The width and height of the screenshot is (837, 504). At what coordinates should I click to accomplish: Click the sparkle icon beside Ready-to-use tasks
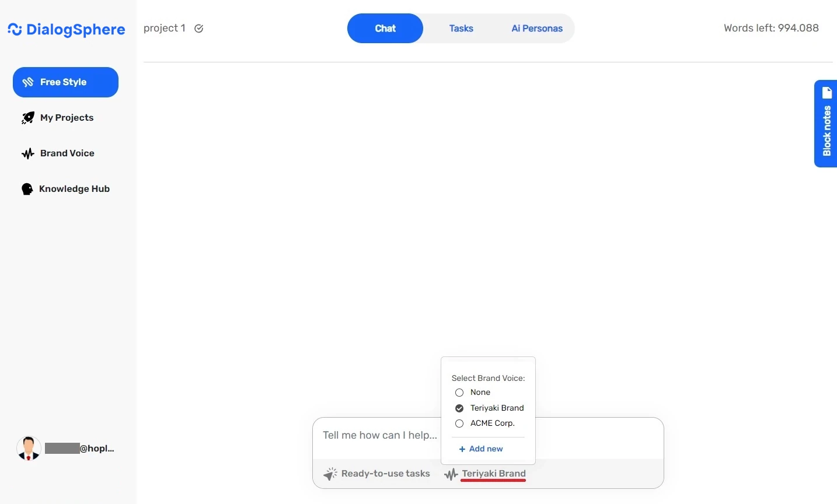coord(330,474)
